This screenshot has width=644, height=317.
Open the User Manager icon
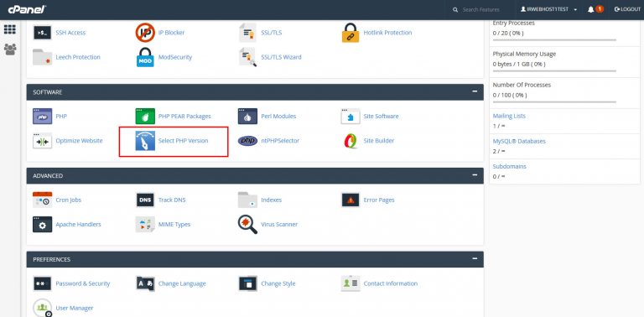click(42, 308)
